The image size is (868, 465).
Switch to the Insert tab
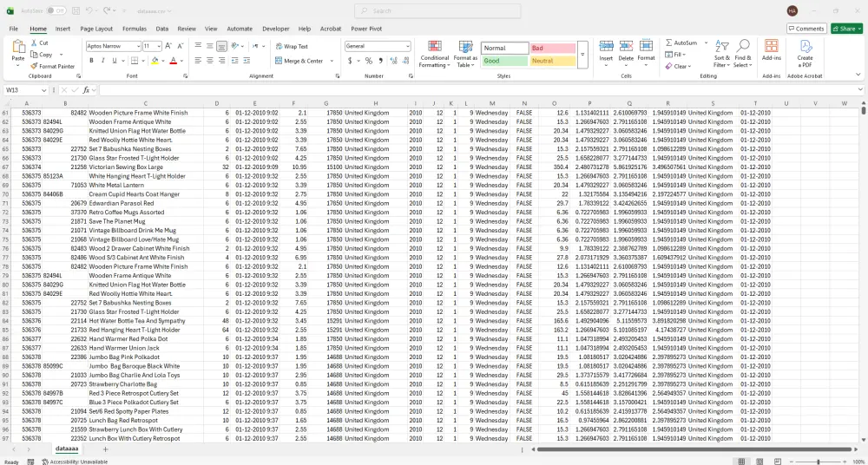click(62, 29)
